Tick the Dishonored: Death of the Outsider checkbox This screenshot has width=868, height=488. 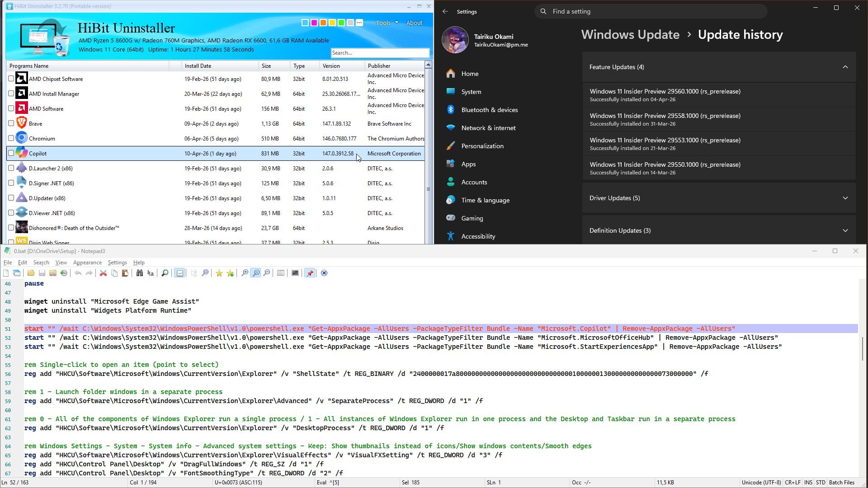pyautogui.click(x=11, y=228)
